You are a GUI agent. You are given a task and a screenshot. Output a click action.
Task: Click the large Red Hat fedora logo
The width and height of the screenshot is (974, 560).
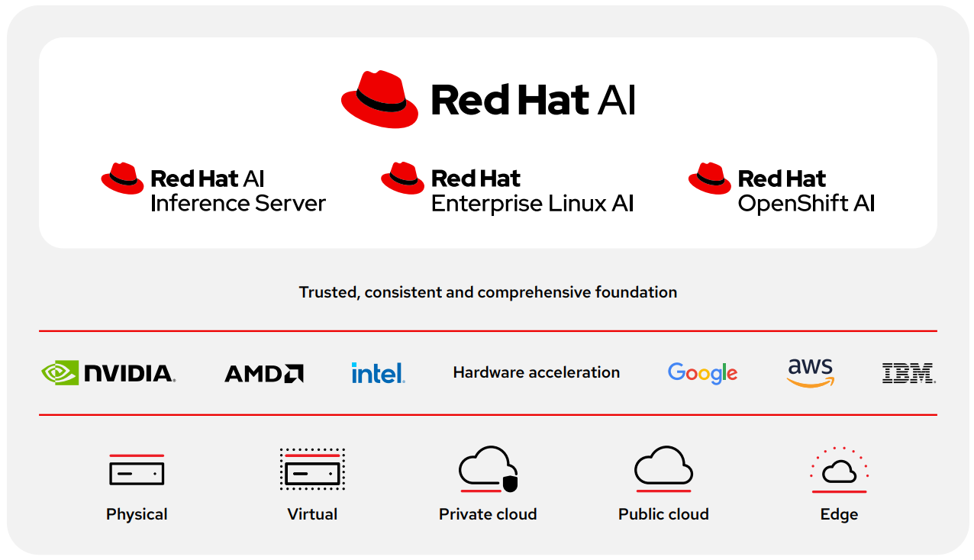click(x=379, y=99)
